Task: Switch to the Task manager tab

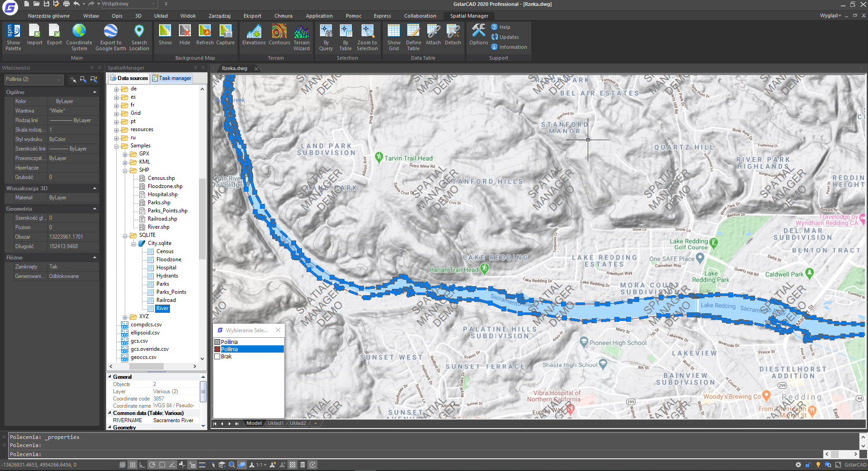Action: coord(172,78)
